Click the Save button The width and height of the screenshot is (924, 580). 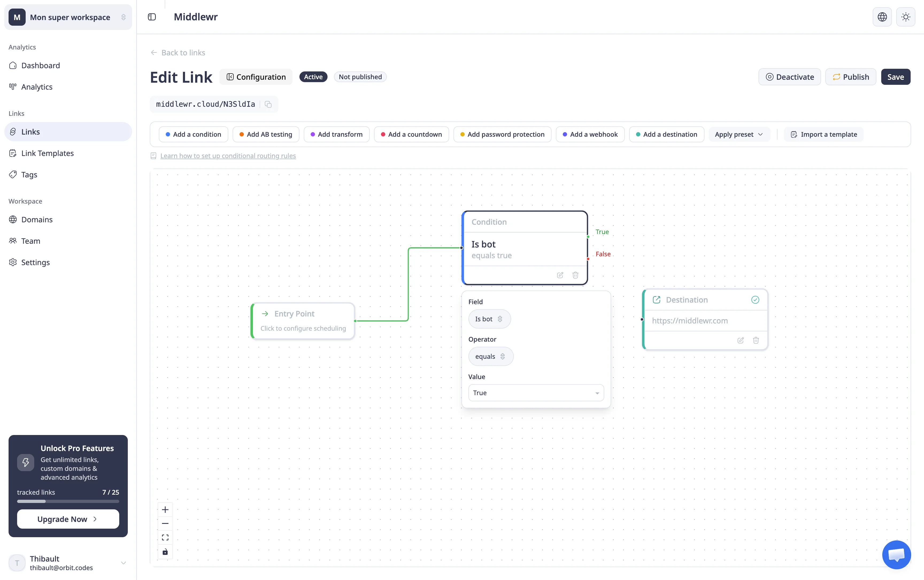(x=895, y=77)
